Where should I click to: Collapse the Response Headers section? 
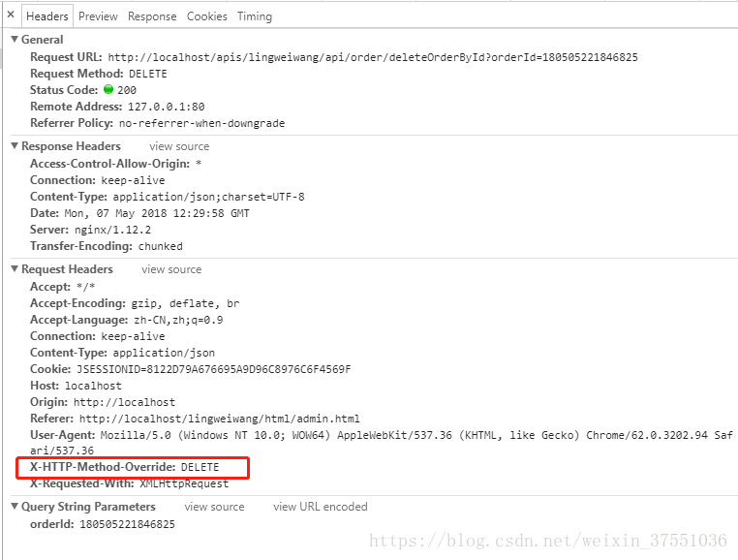[x=15, y=146]
